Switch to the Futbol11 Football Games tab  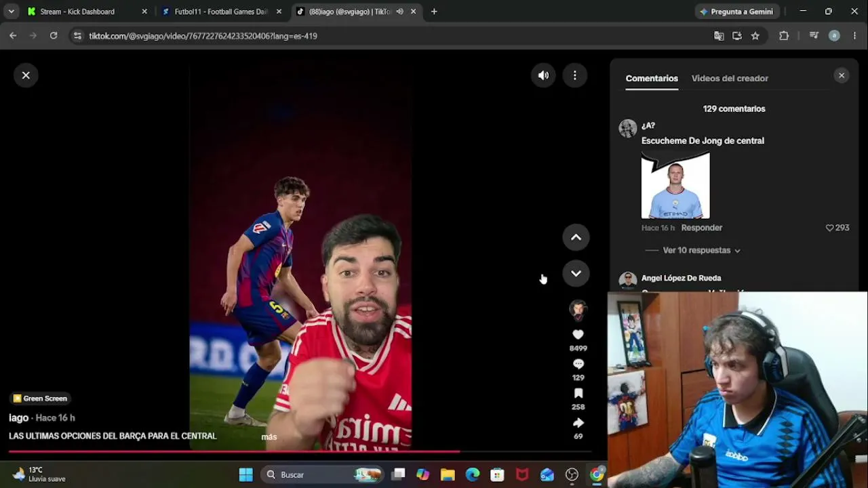pyautogui.click(x=221, y=12)
